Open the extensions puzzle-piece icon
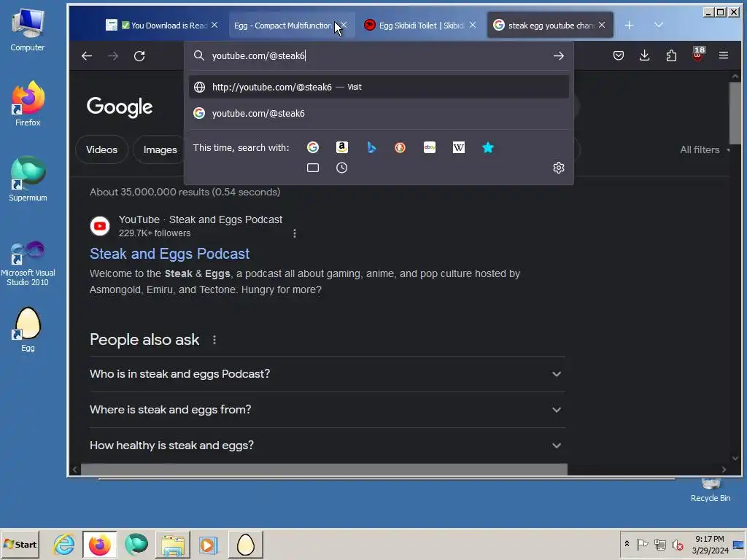The height and width of the screenshot is (560, 747). tap(671, 55)
